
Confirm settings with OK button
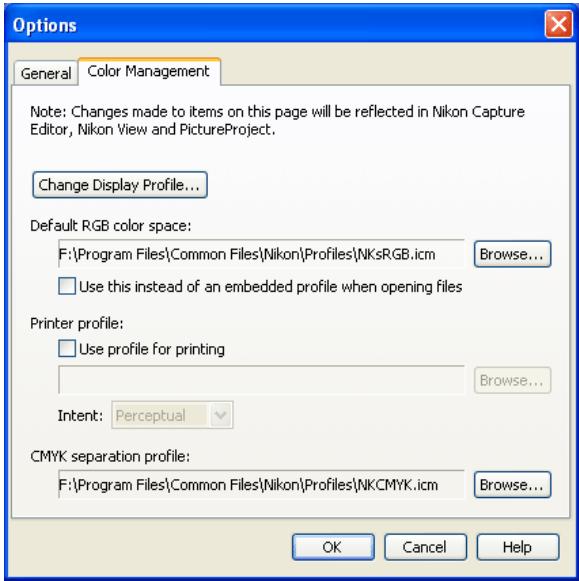tap(333, 547)
